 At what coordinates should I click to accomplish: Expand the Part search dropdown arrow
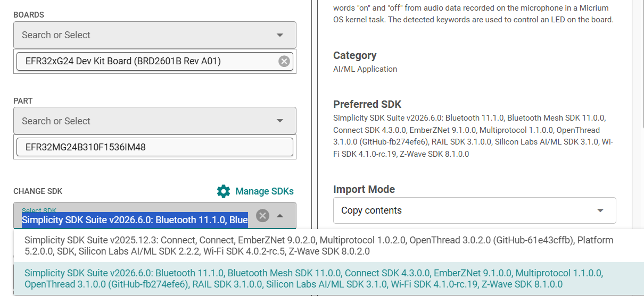[280, 121]
